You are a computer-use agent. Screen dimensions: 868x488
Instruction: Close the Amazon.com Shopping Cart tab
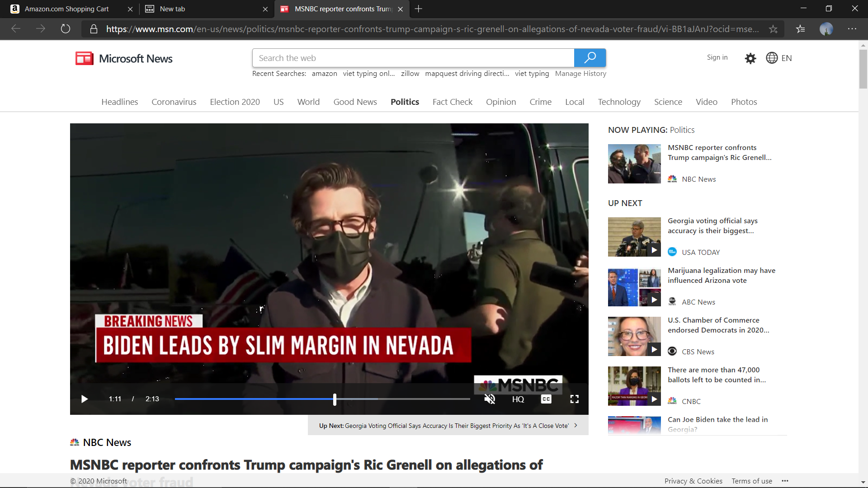[130, 9]
